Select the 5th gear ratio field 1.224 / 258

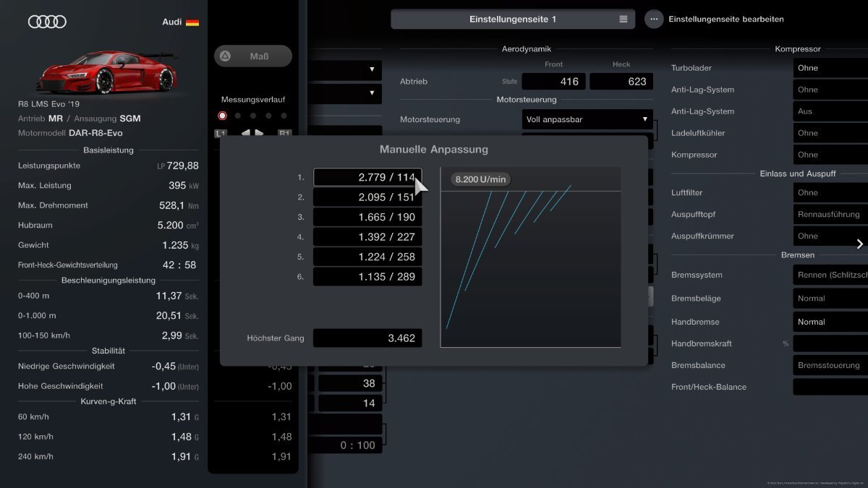pos(367,257)
